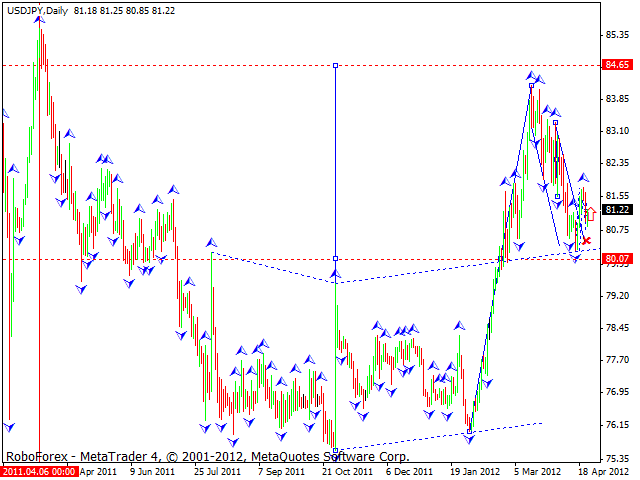Click the red 80.07 price level label
This screenshot has width=640, height=480.
tap(618, 258)
